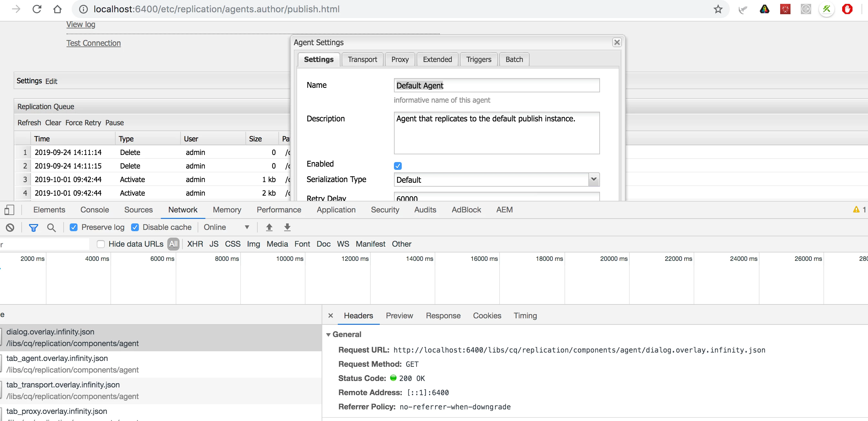868x421 pixels.
Task: Click the export HAR download arrow
Action: tap(287, 227)
